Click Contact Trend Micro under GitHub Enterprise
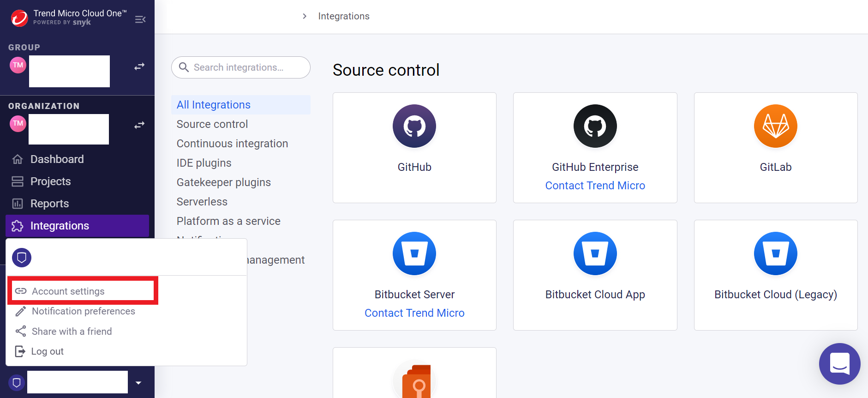 (595, 186)
